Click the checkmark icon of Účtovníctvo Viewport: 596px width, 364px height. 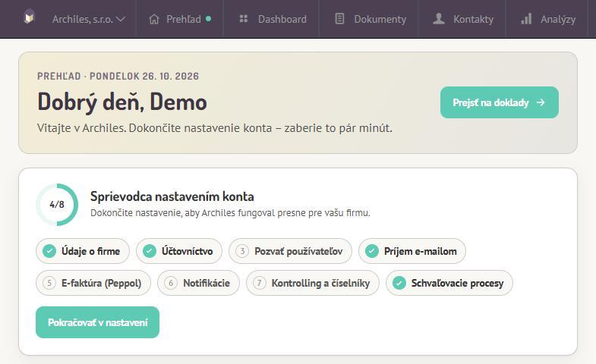150,251
